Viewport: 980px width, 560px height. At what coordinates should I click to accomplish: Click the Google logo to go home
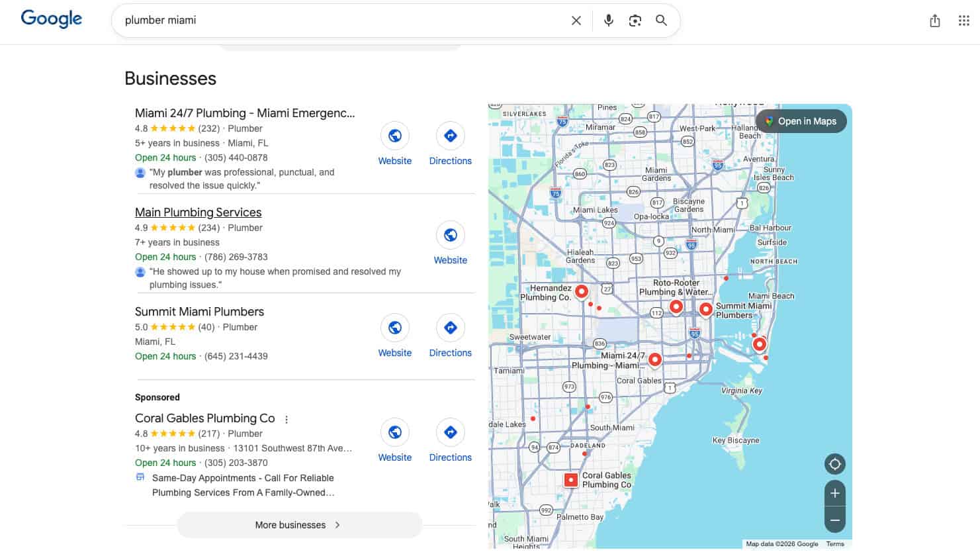coord(51,19)
